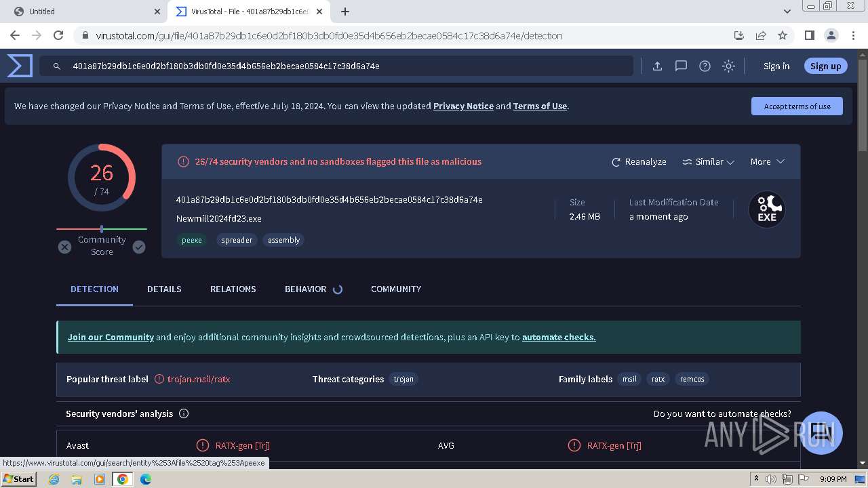The image size is (868, 488).
Task: Select the RELATIONS tab
Action: [x=233, y=289]
